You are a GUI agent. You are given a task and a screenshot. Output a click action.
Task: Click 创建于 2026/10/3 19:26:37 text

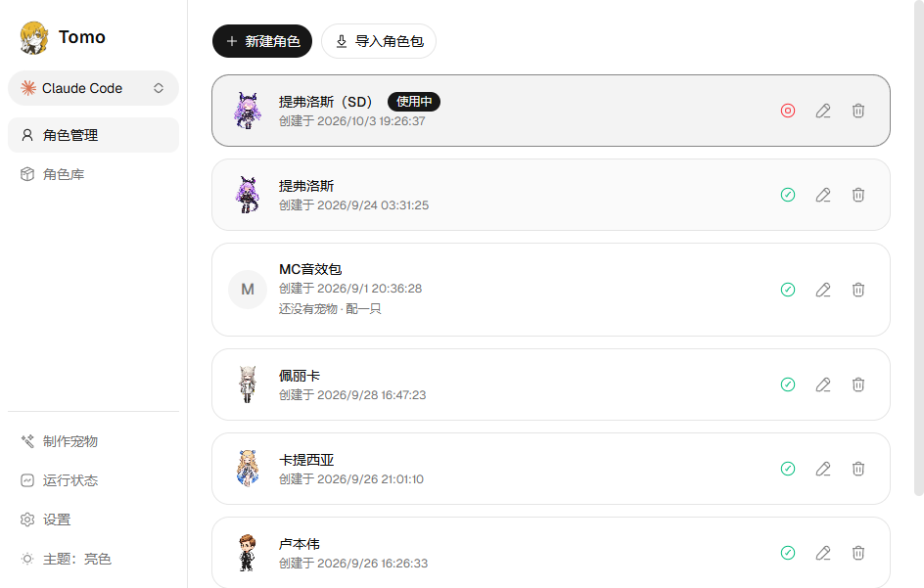click(x=351, y=121)
